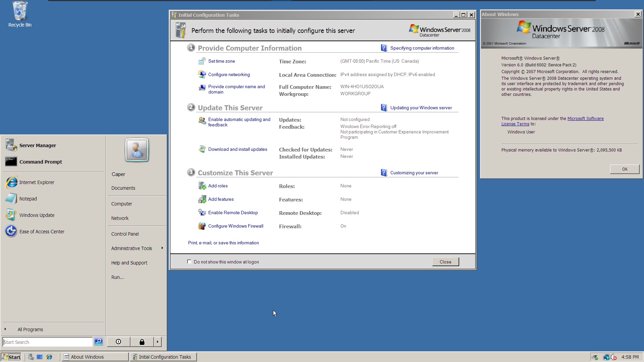Viewport: 644px width, 362px height.
Task: Open shutdown options arrow next to lock button
Action: (157, 342)
